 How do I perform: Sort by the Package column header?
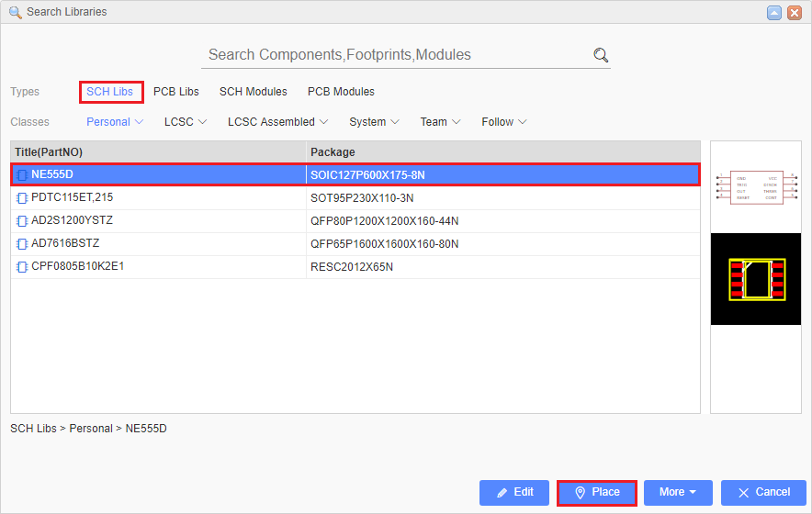[x=503, y=151]
